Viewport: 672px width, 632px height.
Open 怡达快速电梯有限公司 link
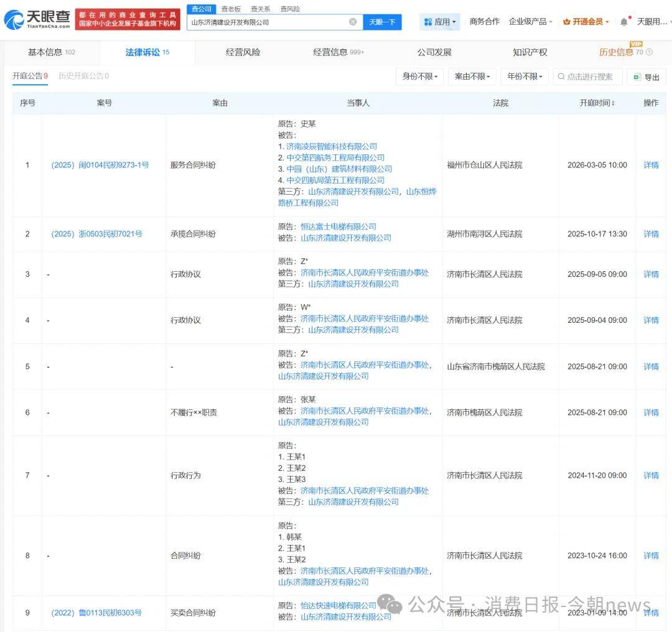pos(338,605)
